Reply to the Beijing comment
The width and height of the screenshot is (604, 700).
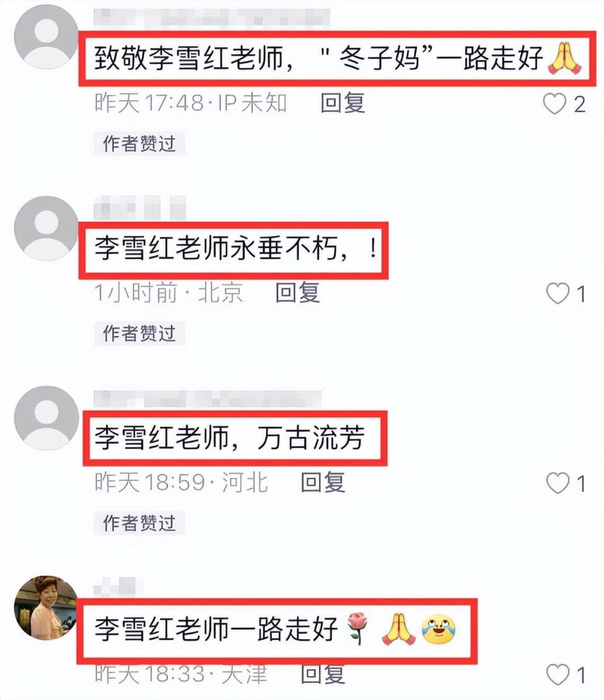(x=298, y=293)
